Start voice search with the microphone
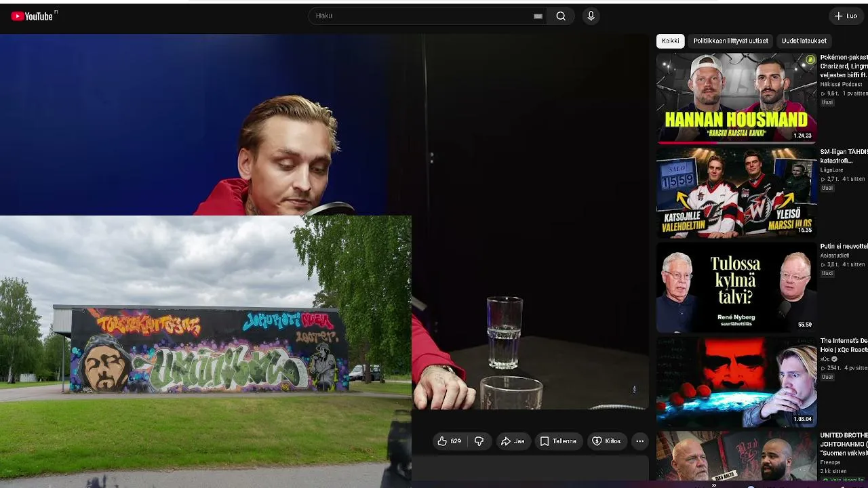Screen dimensions: 868x488 [x=591, y=16]
